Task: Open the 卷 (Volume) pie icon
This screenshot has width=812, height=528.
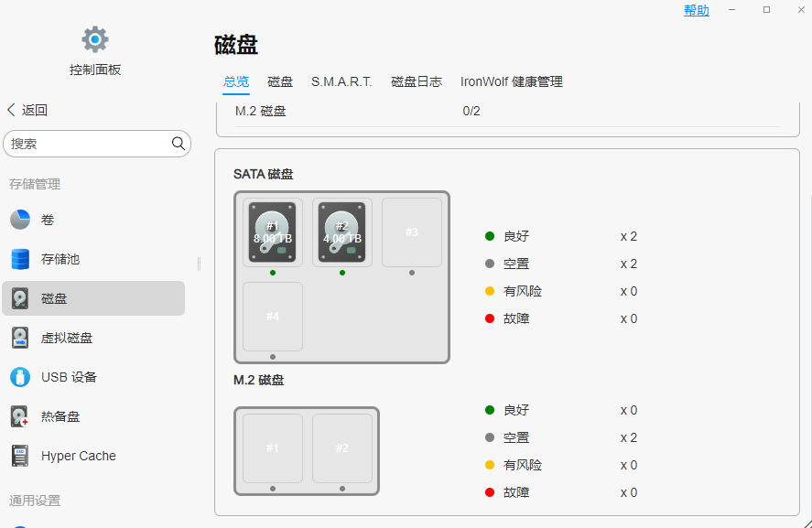Action: tap(20, 220)
